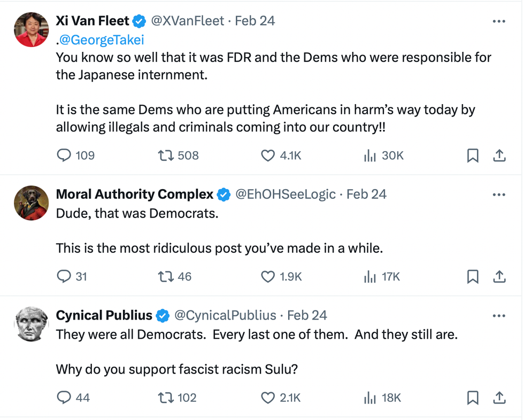Expand more options on Cynical Publius post
Viewport: 524px width, 420px height.
(x=498, y=316)
